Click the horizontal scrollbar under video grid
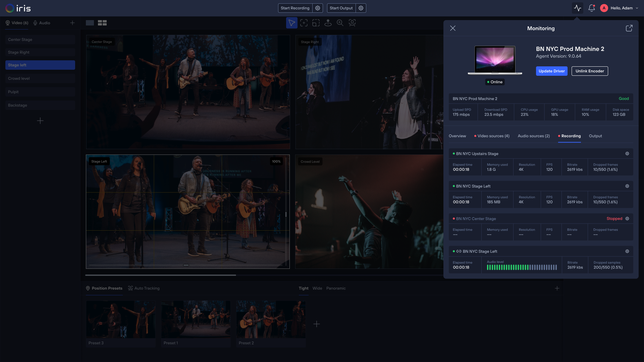Screen dimensions: 644x362 [x=161, y=275]
